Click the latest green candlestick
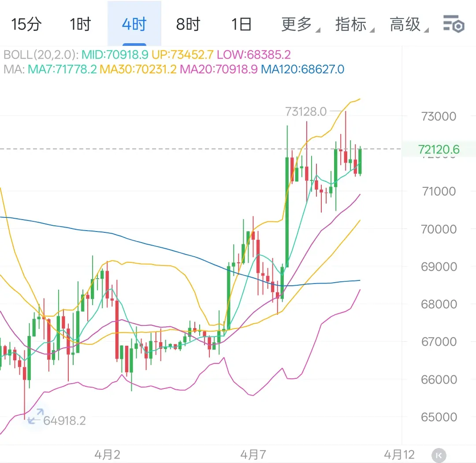This screenshot has height=463, width=476. pos(360,161)
